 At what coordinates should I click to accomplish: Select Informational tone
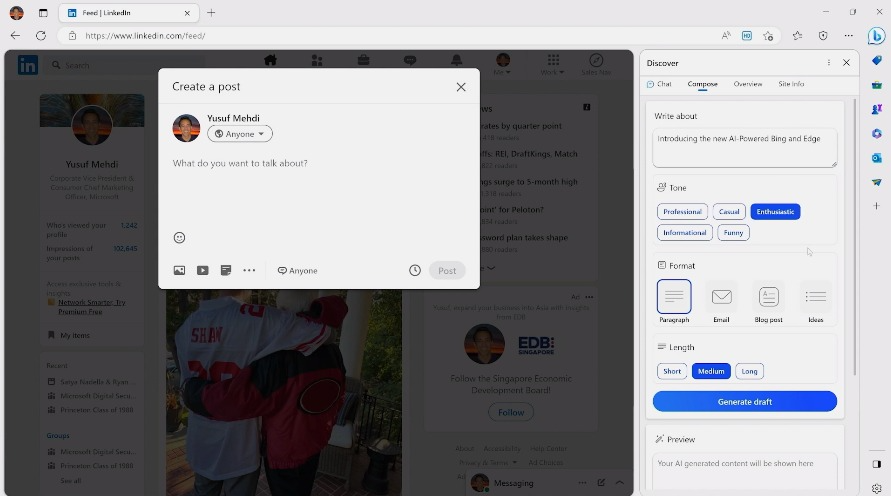(685, 232)
